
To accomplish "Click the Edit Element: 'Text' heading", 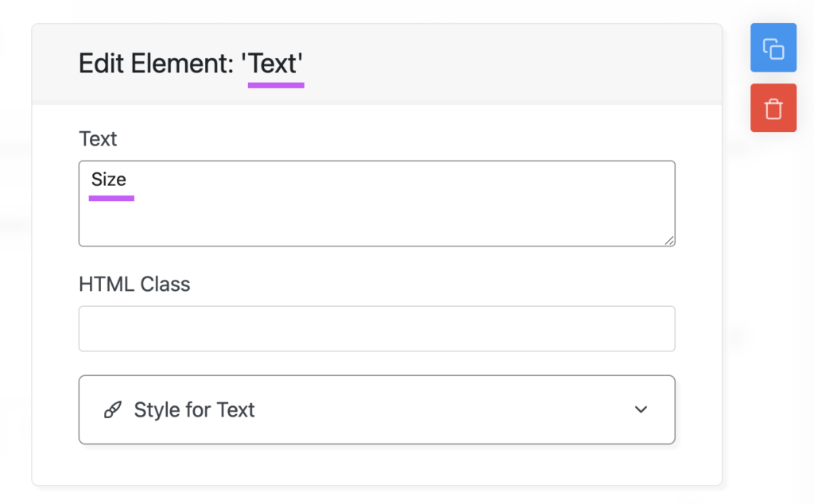I will click(191, 64).
